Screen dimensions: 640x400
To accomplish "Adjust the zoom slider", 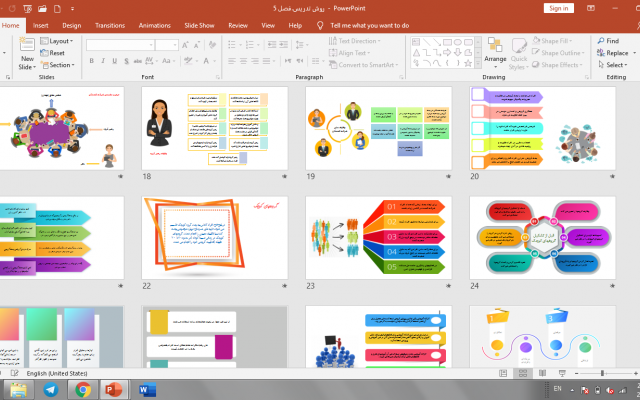I will click(602, 373).
